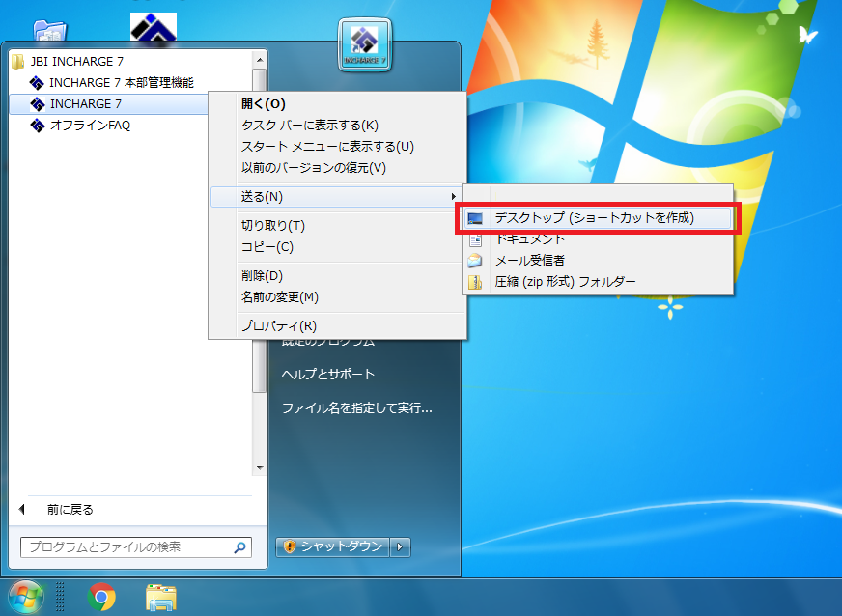The image size is (842, 616).
Task: Click the taskbar grip handle beside Start
Action: pyautogui.click(x=60, y=597)
